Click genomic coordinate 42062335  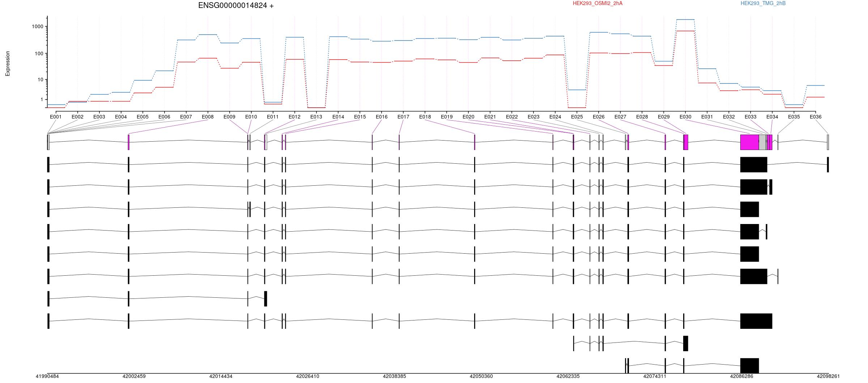(x=568, y=376)
